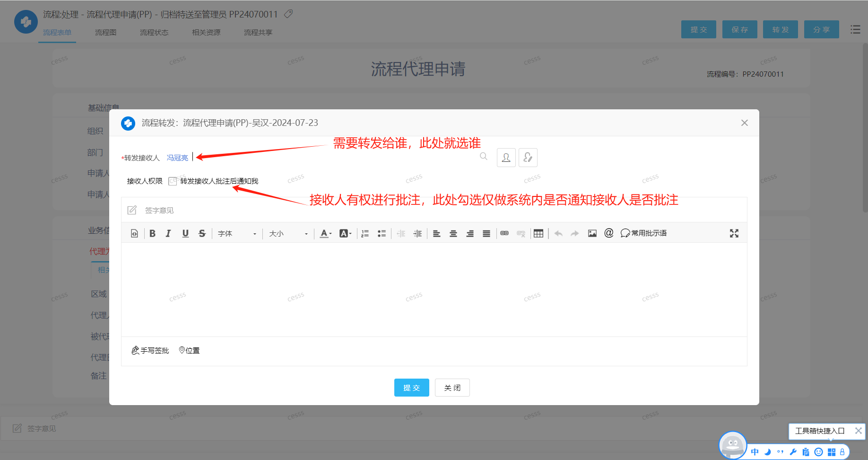868x460 pixels.
Task: Click the increase indent icon
Action: tap(417, 233)
